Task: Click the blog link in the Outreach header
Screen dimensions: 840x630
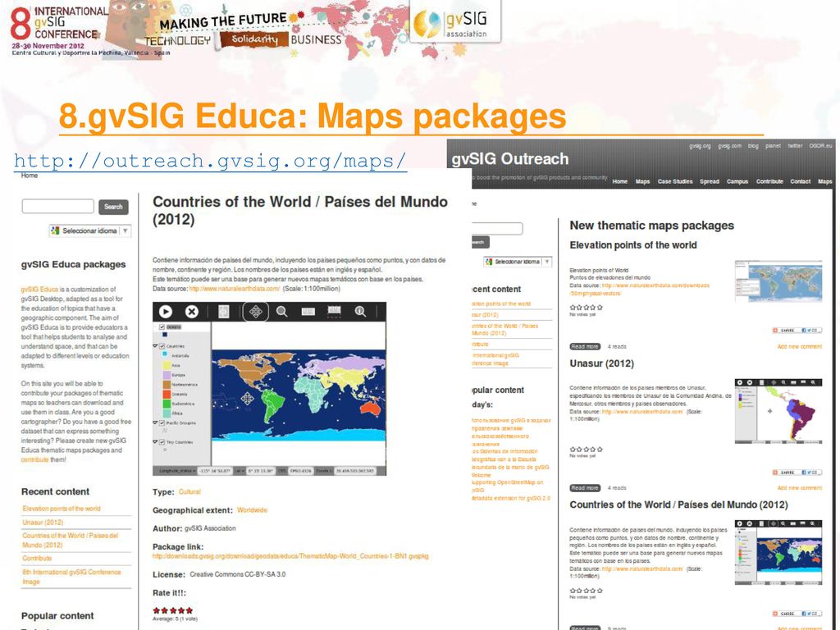Action: [753, 146]
